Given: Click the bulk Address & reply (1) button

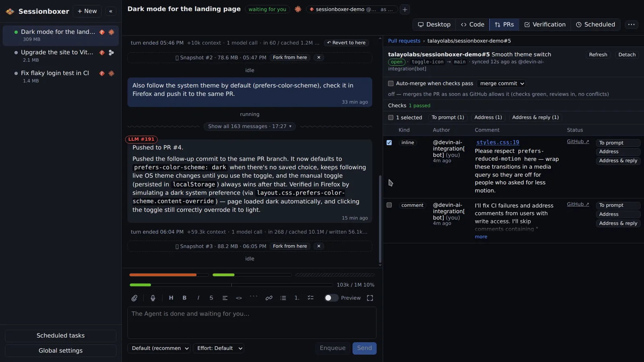Looking at the screenshot, I should (x=536, y=117).
